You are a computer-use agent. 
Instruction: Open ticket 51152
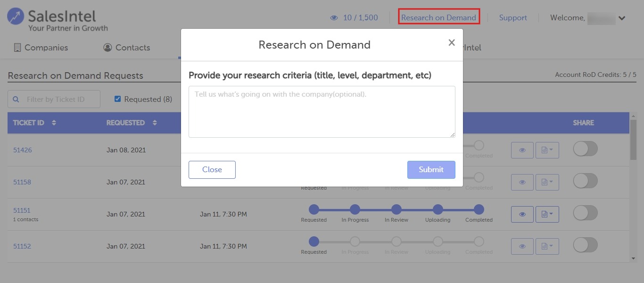22,246
